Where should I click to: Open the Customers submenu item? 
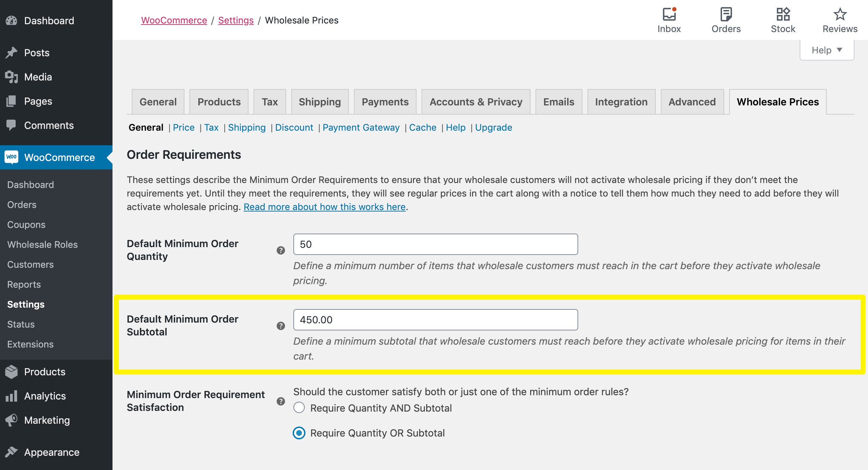[x=30, y=265]
